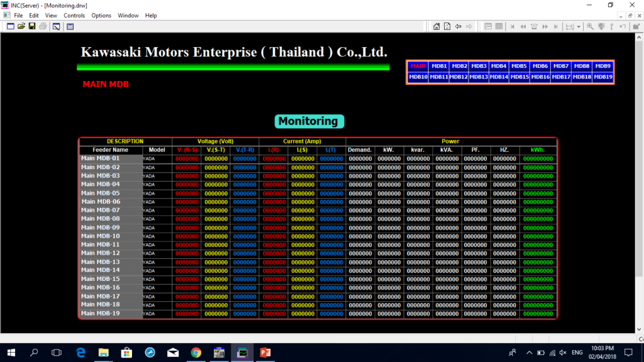Screen dimensions: 644x362
Task: Click the New window toolbar icon
Action: (11, 26)
